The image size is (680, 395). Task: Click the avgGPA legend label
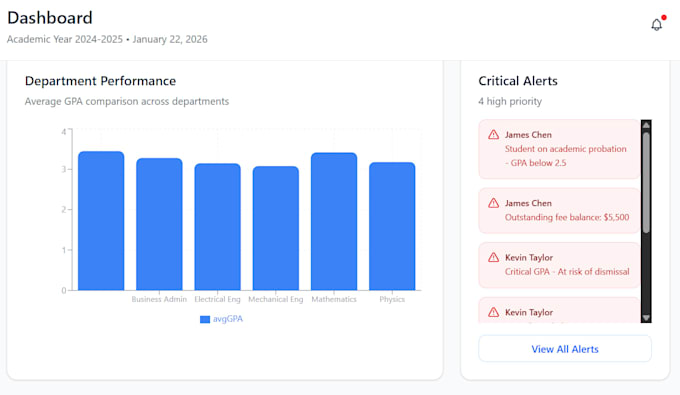(x=228, y=319)
